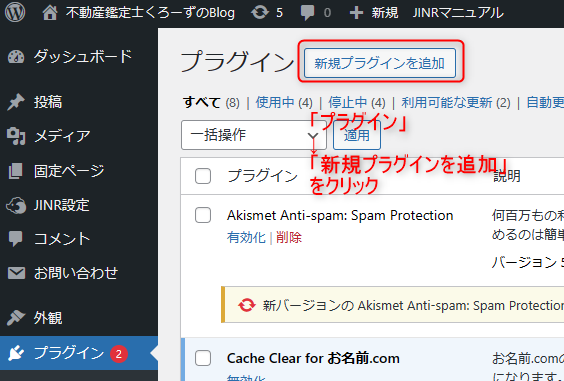
Task: Click the プラグイン plug icon in sidebar
Action: 16,353
